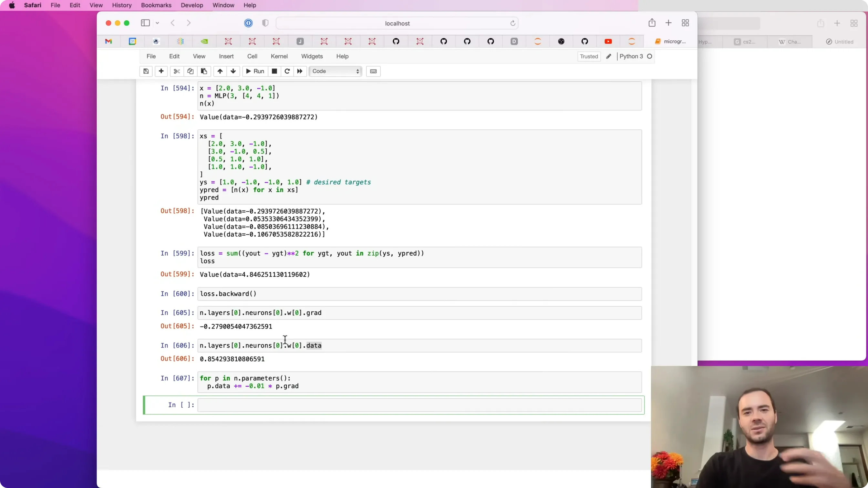This screenshot has width=868, height=488.
Task: Click the Run button
Action: (x=255, y=71)
